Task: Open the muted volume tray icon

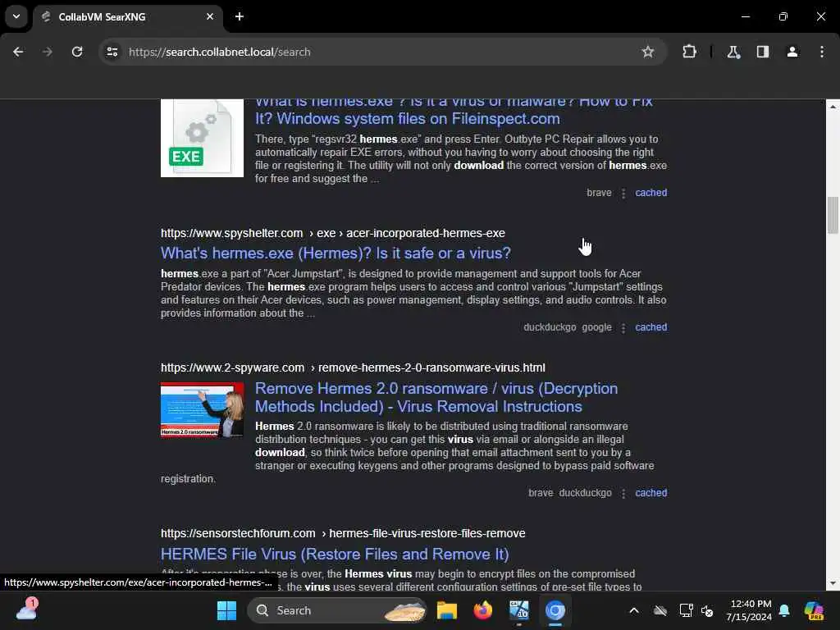Action: click(x=707, y=610)
